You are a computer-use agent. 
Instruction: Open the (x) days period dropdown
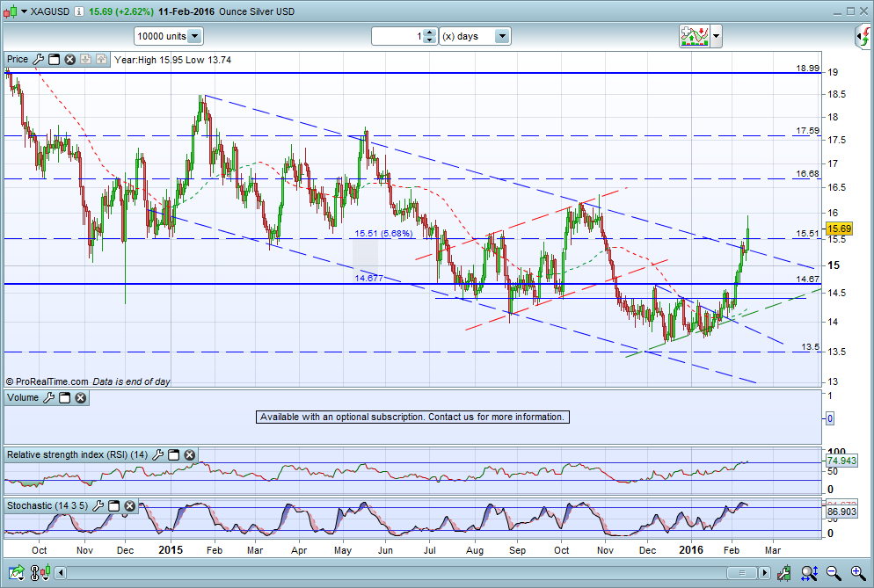tap(475, 36)
